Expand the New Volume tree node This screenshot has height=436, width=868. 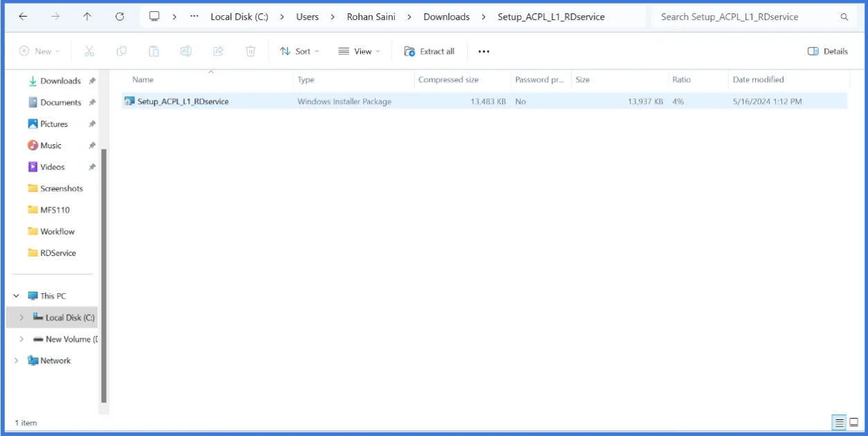coord(21,339)
